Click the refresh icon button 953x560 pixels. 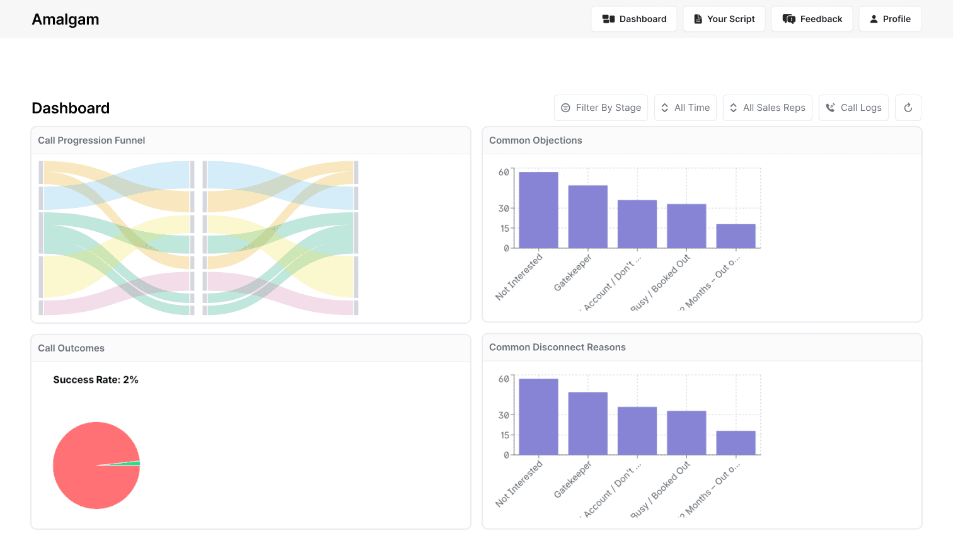click(x=908, y=108)
